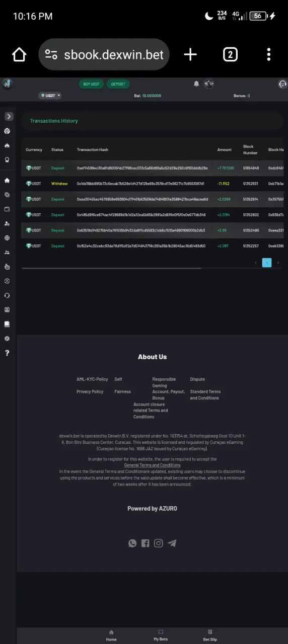
Task: Open the Facebook footer icon
Action: tap(146, 543)
